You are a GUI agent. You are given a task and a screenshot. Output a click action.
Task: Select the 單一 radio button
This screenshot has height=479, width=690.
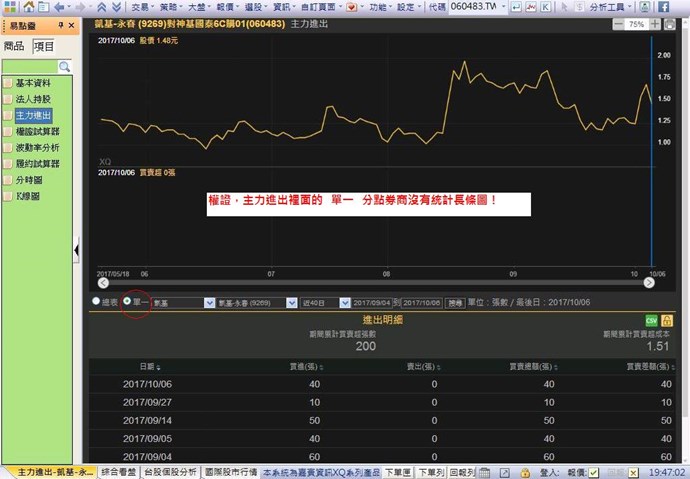click(127, 301)
